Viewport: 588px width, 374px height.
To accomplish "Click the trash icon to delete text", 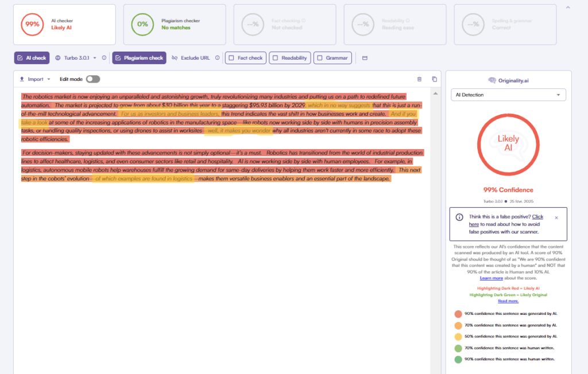I will click(x=419, y=79).
